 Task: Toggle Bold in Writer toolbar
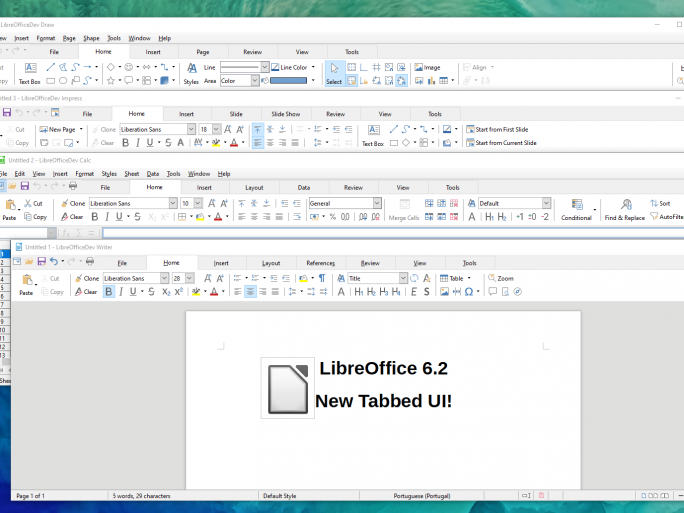click(x=109, y=292)
